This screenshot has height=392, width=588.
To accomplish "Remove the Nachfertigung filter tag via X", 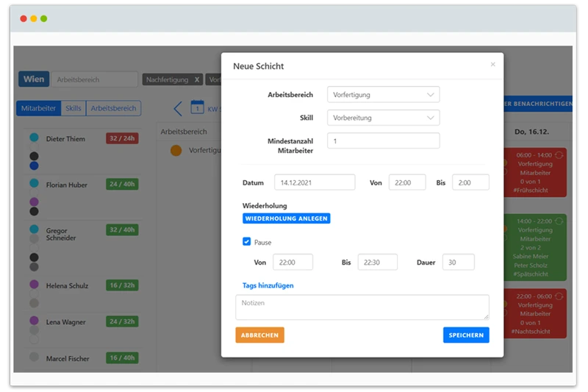I will tap(196, 79).
